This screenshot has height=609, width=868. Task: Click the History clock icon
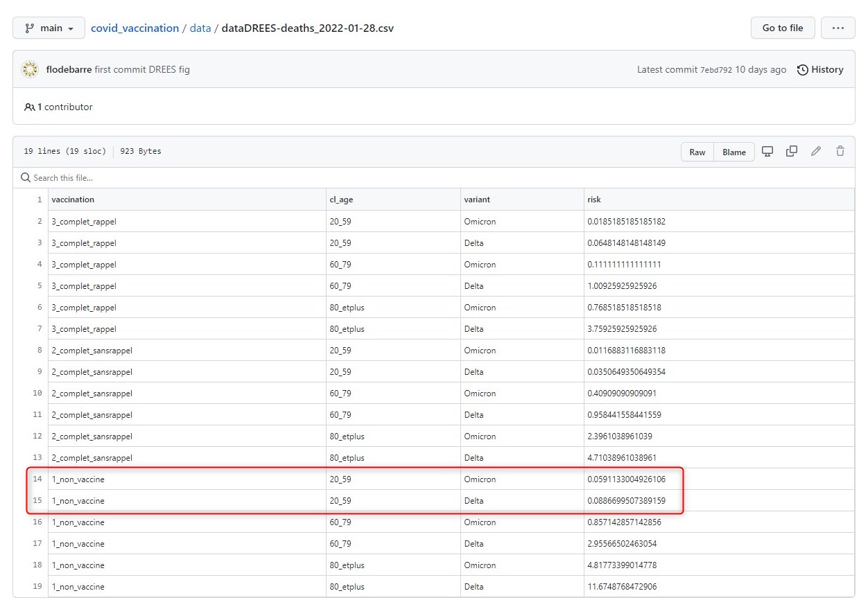click(x=803, y=70)
